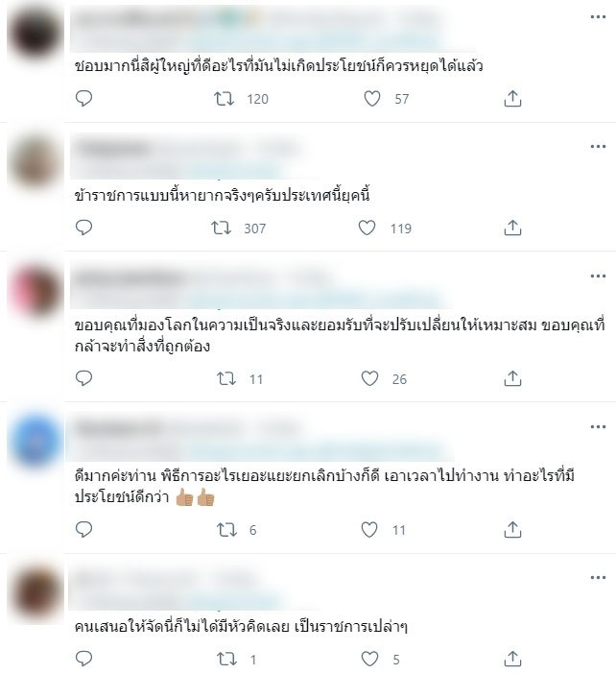Retweet the ข้าราชการแบบนี้หายาก tweet with 307 retweets
Viewport: 616px width, 674px height.
point(222,228)
